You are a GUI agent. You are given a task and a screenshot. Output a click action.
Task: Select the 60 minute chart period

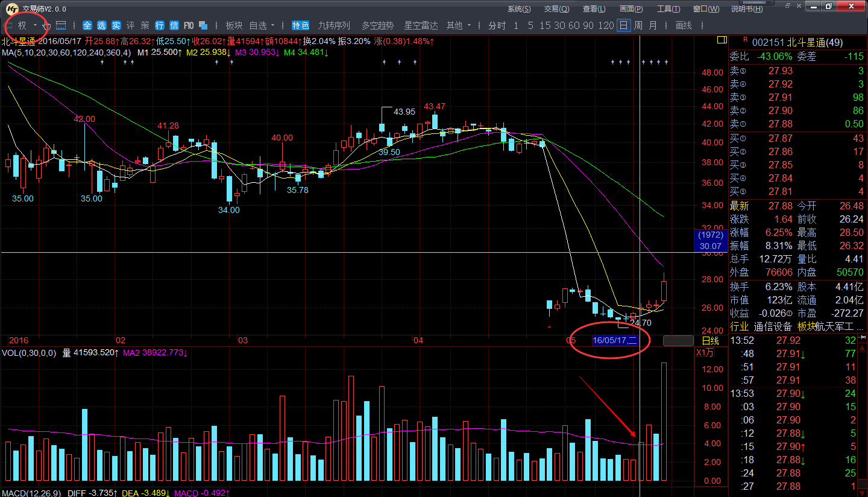(573, 25)
